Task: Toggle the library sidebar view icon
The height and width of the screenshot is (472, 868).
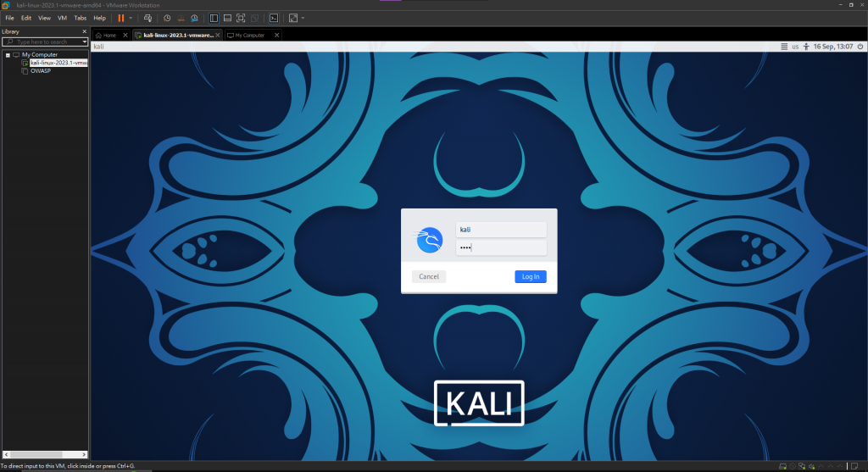Action: (214, 18)
